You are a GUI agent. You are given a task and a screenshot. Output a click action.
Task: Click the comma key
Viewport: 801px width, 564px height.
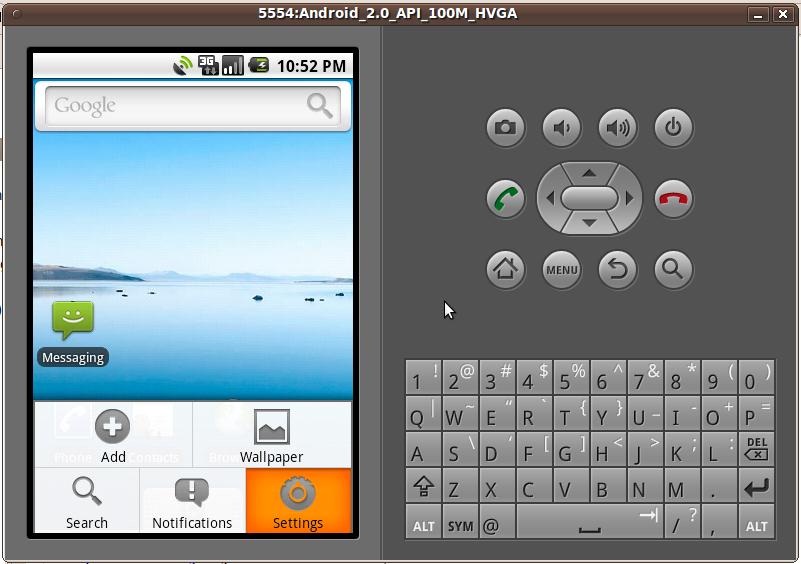point(719,522)
